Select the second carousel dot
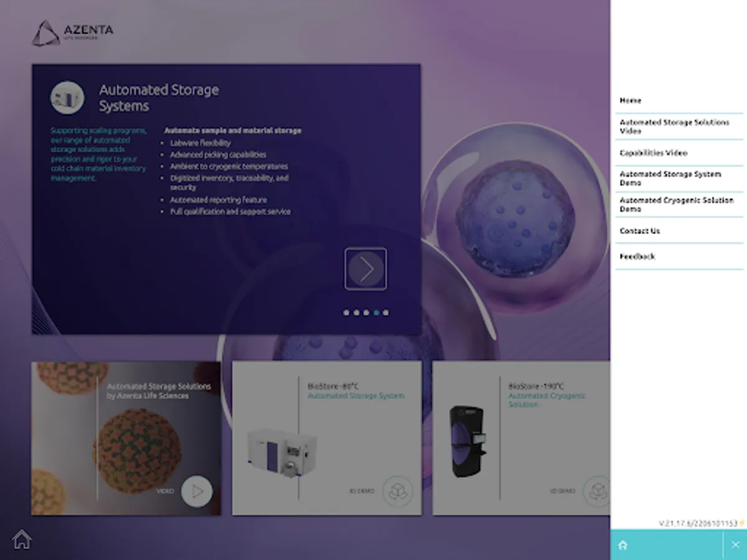 pyautogui.click(x=356, y=313)
